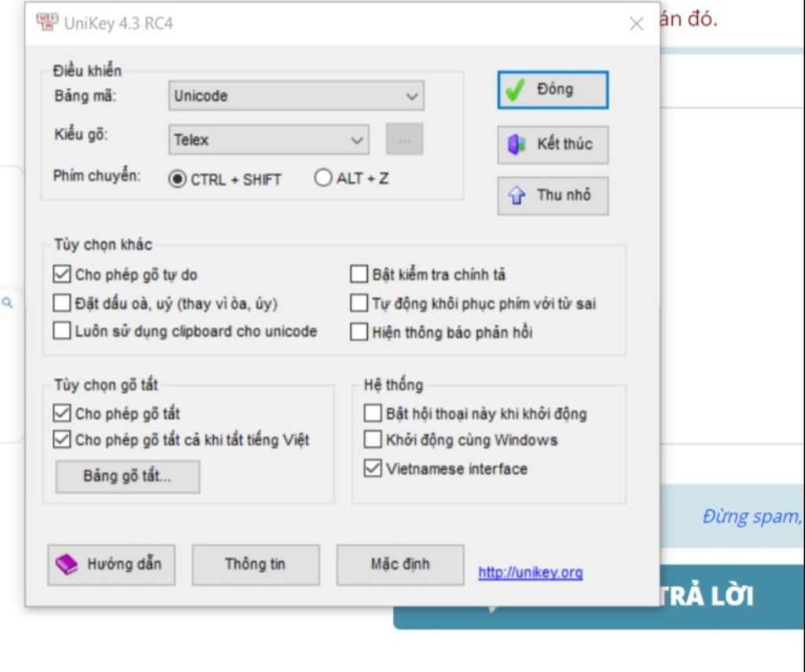This screenshot has width=805, height=672.
Task: Click the magnifier search icon in background page
Action: tap(7, 303)
